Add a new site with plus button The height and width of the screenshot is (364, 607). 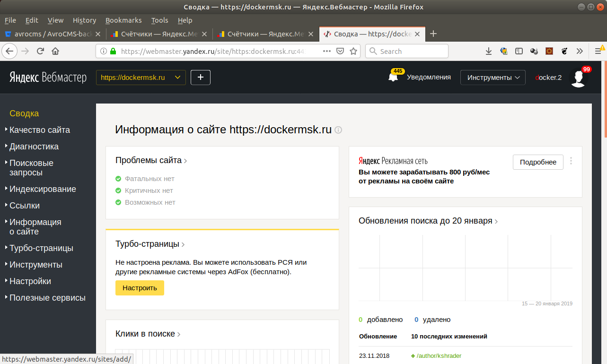click(x=201, y=78)
